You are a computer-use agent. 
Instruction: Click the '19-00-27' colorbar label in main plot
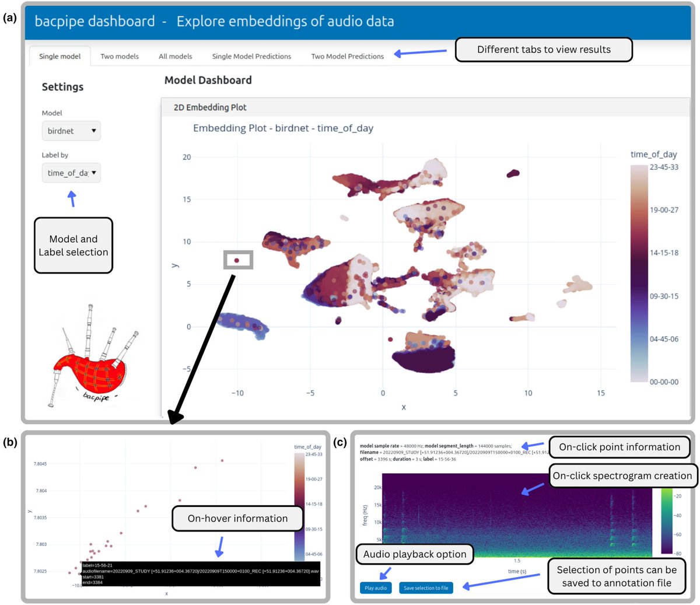pos(664,210)
